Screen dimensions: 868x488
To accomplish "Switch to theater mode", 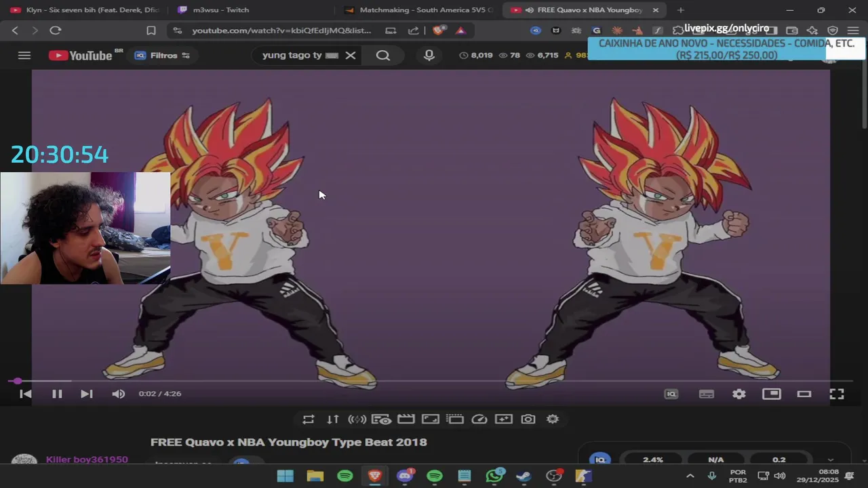I will [804, 394].
